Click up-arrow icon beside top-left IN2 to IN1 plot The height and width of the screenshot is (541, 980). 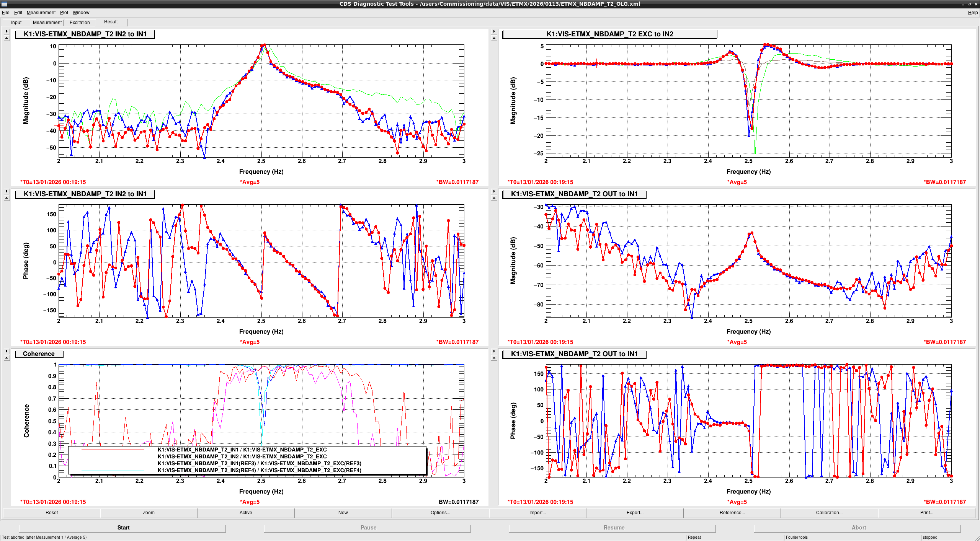point(7,38)
